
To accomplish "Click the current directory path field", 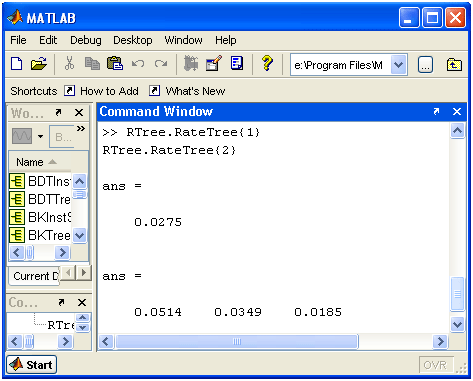I will click(x=341, y=65).
